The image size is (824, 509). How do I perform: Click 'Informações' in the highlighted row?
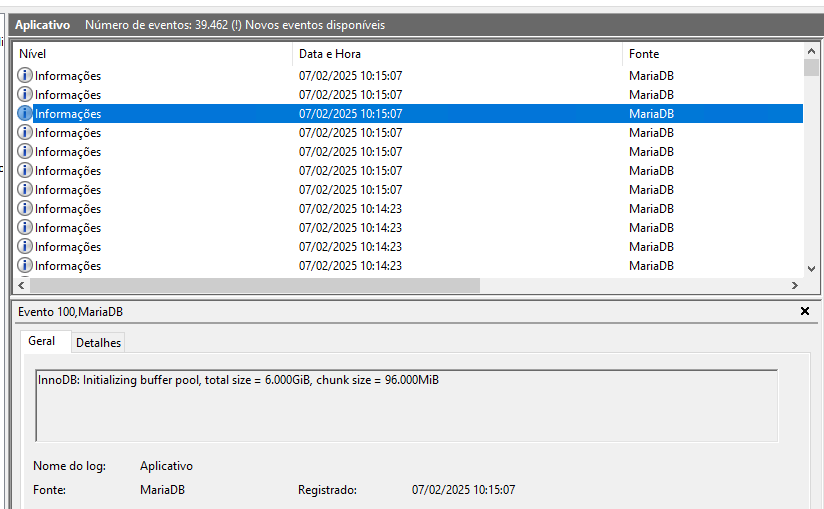point(68,113)
